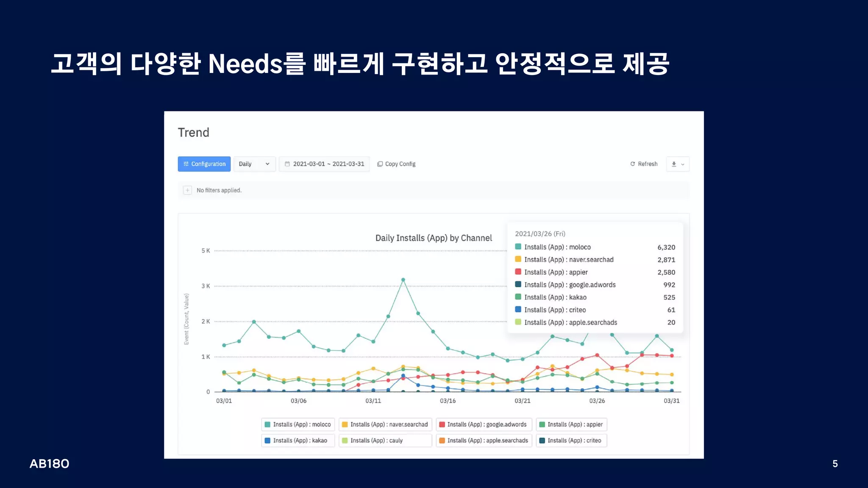868x488 pixels.
Task: Expand the Daily granularity dropdown
Action: tap(254, 164)
